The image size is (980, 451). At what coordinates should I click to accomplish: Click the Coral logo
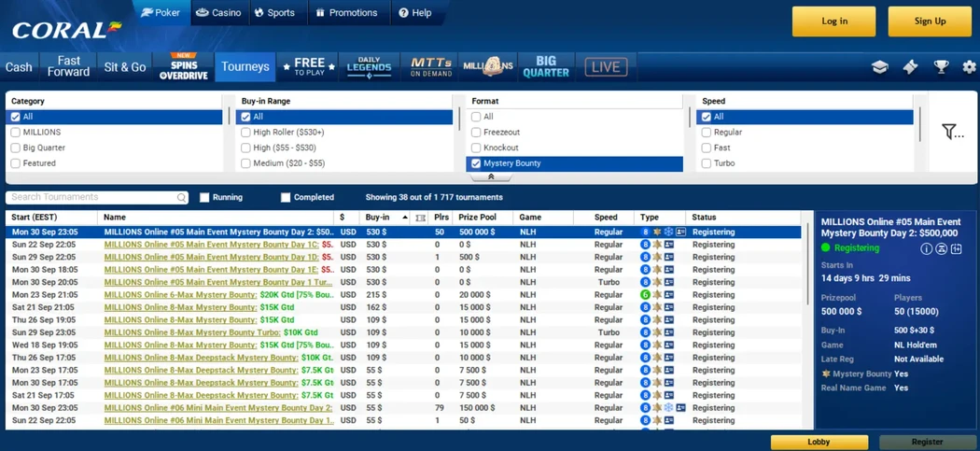[x=67, y=30]
